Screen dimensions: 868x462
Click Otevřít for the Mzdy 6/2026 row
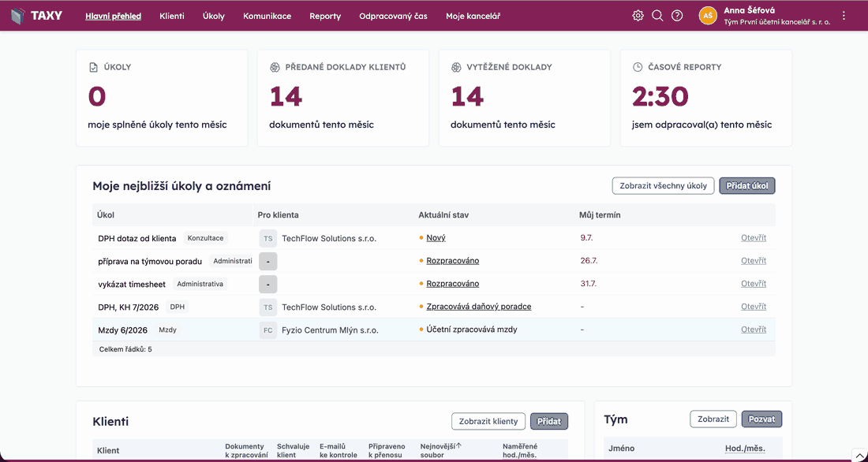[x=754, y=330]
